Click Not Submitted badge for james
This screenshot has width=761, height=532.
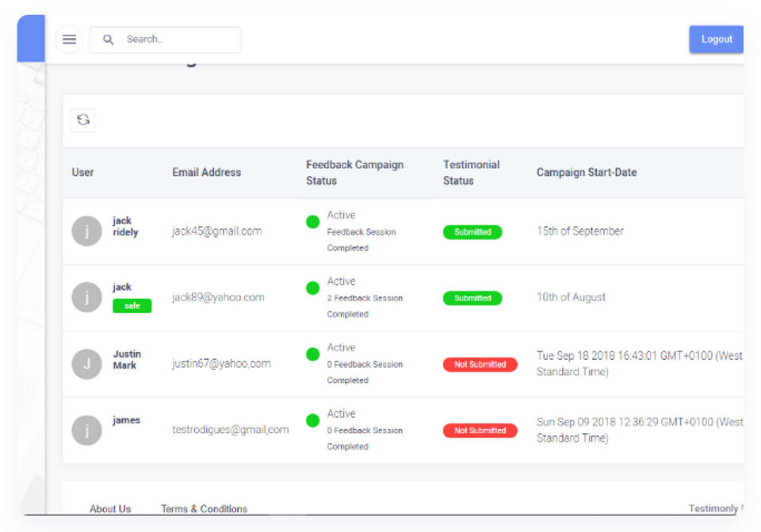tap(480, 431)
